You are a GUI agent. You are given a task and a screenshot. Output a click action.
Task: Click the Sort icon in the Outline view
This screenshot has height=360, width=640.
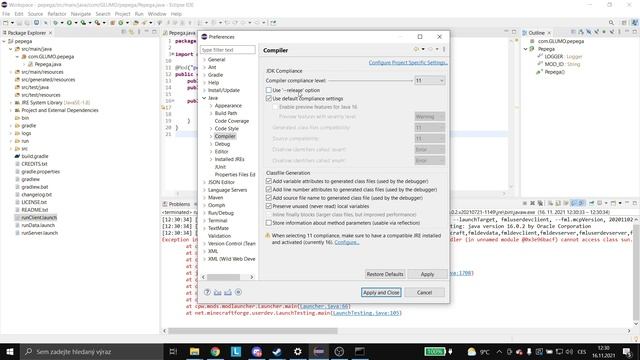581,32
